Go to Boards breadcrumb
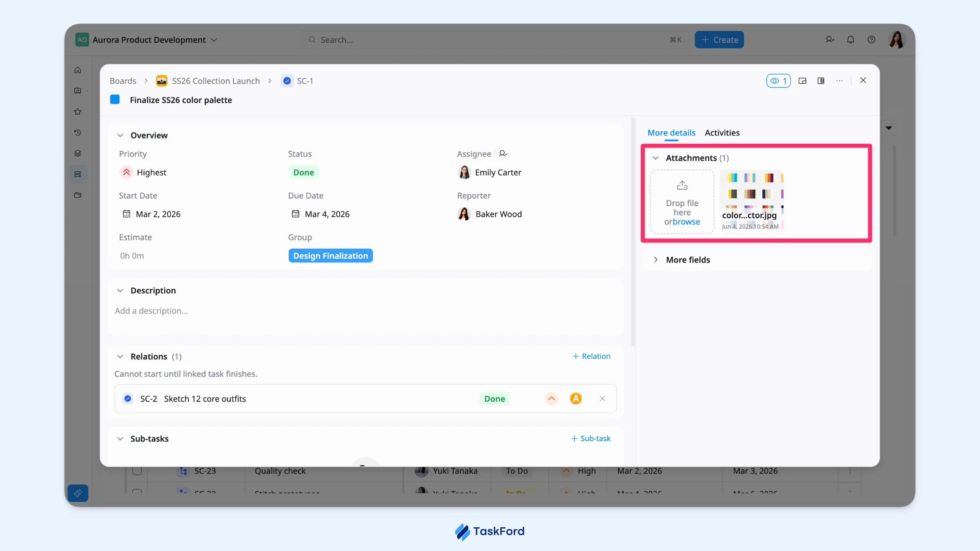 click(123, 81)
